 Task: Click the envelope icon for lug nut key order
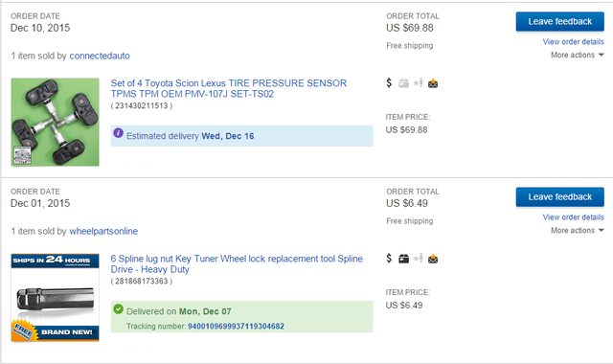pos(433,259)
